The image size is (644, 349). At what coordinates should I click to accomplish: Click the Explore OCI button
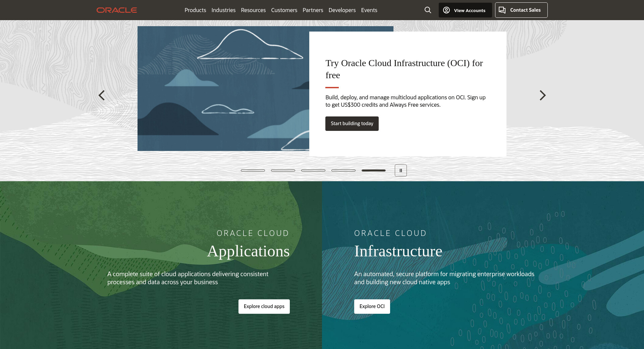pos(372,306)
